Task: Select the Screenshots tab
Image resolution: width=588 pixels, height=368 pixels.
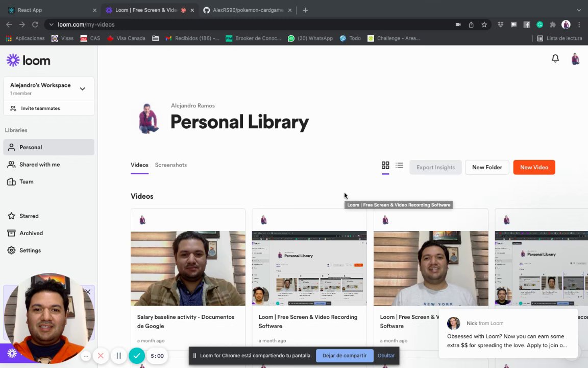Action: pyautogui.click(x=170, y=165)
